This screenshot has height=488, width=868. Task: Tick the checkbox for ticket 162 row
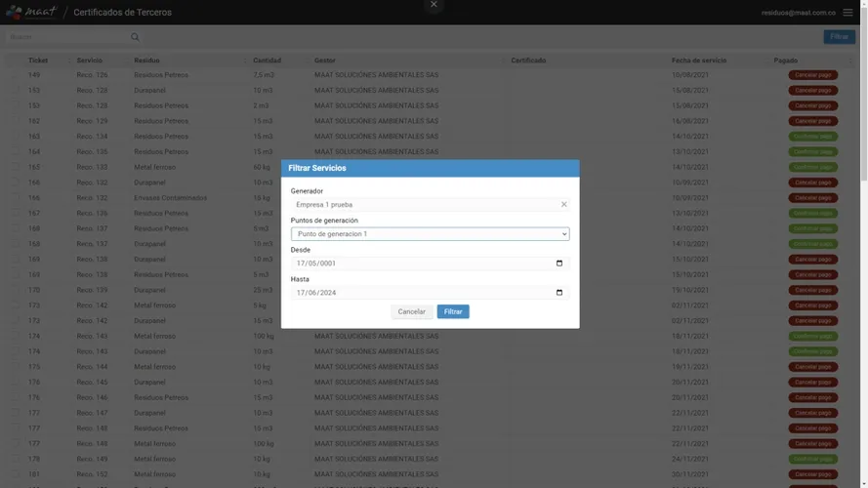point(14,121)
